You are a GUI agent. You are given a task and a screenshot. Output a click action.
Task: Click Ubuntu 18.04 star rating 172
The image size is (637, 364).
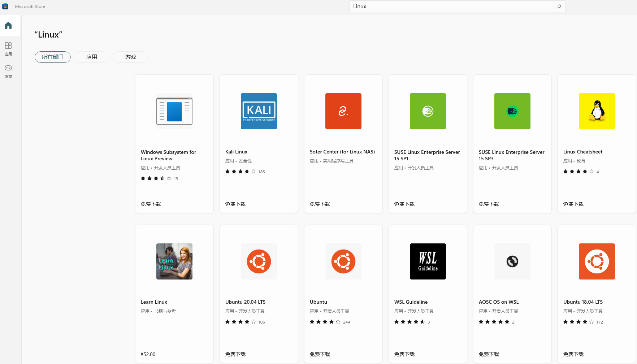click(x=583, y=322)
